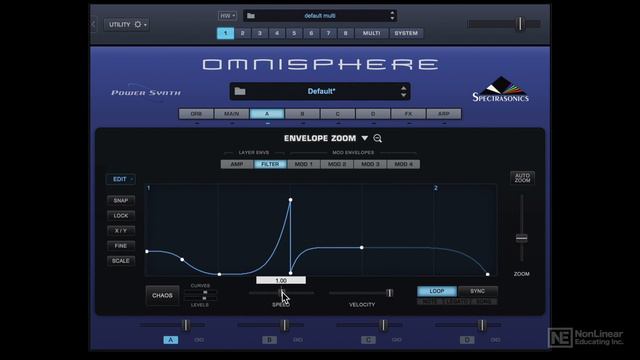Click the link icon beside layer C
The image size is (640, 360).
point(397,340)
